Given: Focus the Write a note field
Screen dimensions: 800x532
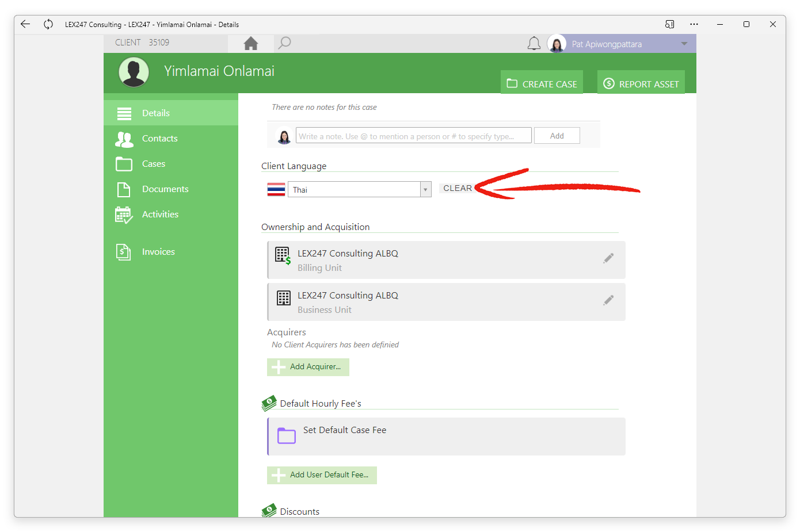Looking at the screenshot, I should pyautogui.click(x=414, y=136).
